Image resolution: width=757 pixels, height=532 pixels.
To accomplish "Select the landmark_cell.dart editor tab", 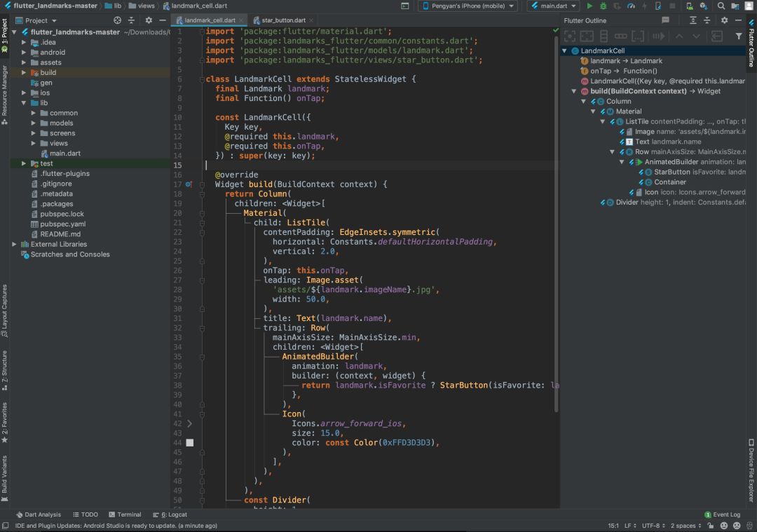I will point(209,20).
